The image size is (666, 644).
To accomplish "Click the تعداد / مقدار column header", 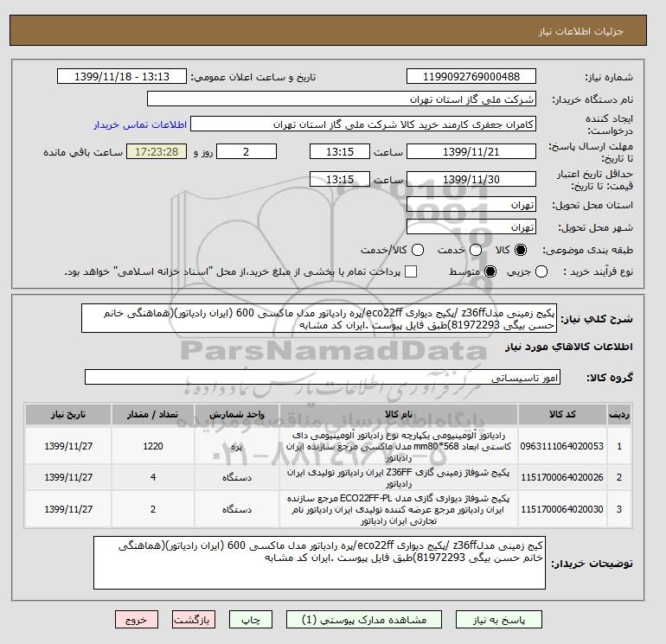I will [153, 415].
